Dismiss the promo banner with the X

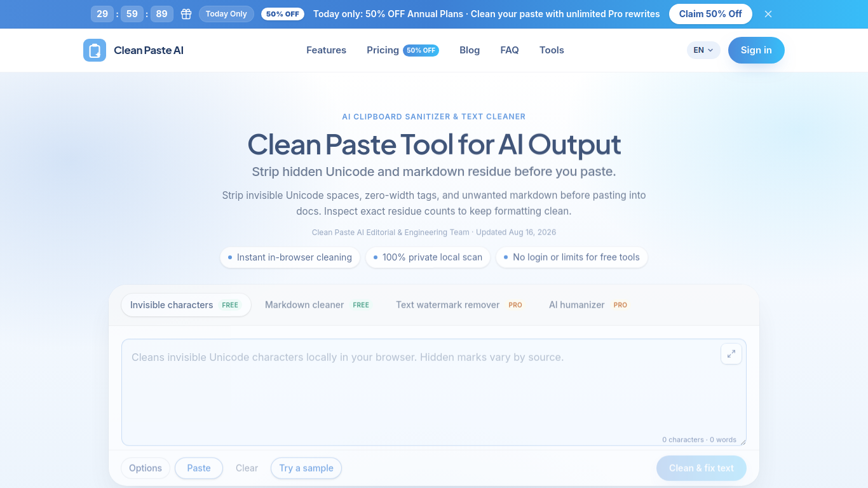(x=768, y=14)
